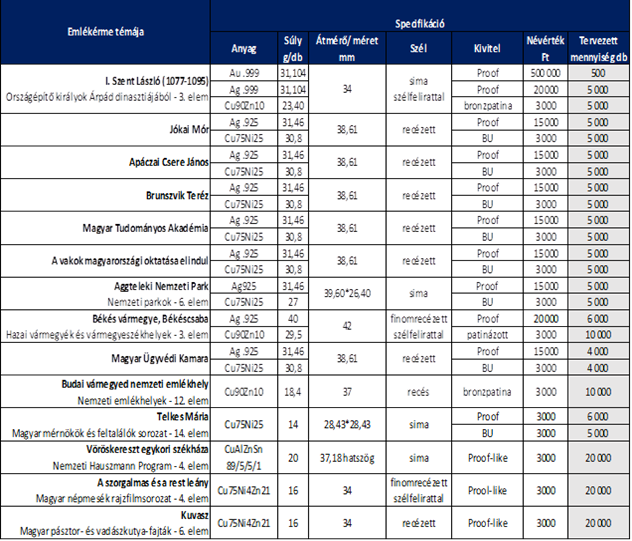Click the 'Nemzeti parkok - 6. elem' text
Viewport: 632px width, 541px height.
(x=158, y=302)
